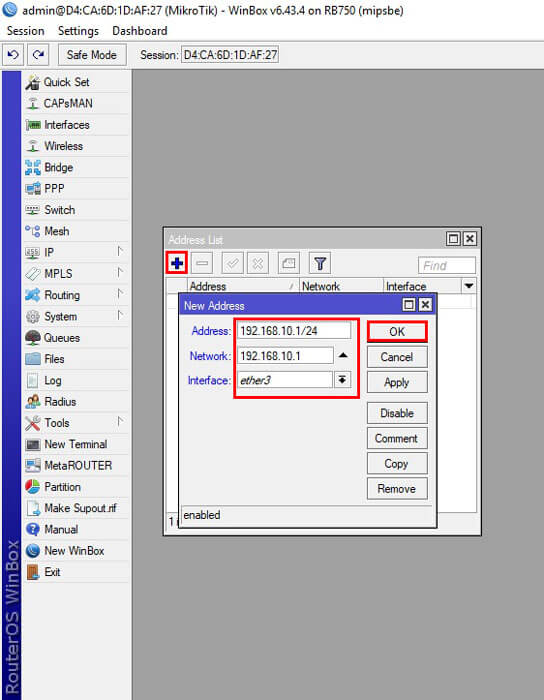544x700 pixels.
Task: Toggle Safe Mode button
Action: click(92, 55)
